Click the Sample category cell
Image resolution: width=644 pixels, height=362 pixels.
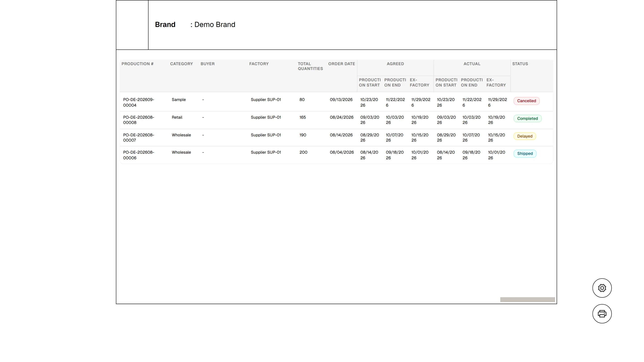179,100
